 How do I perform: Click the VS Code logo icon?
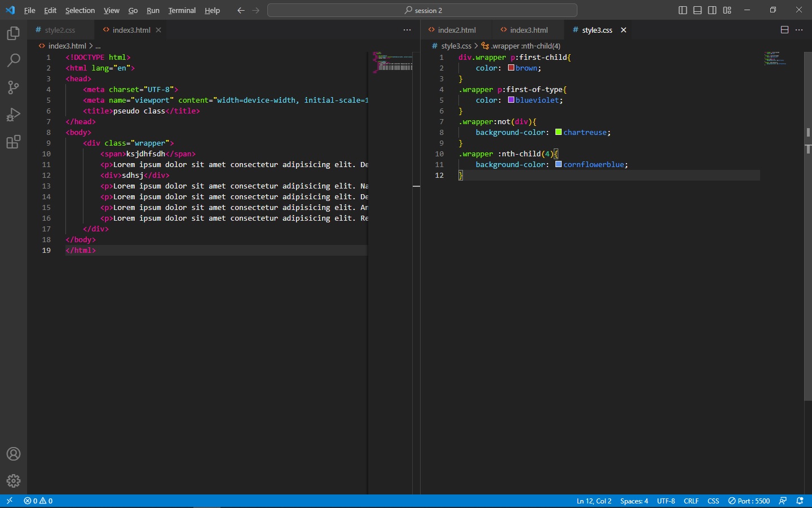[10, 10]
